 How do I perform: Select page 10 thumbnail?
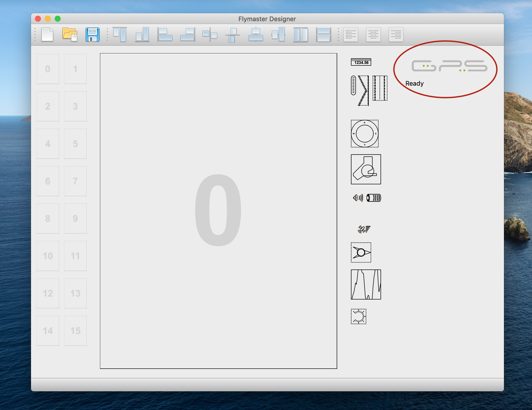coord(48,256)
